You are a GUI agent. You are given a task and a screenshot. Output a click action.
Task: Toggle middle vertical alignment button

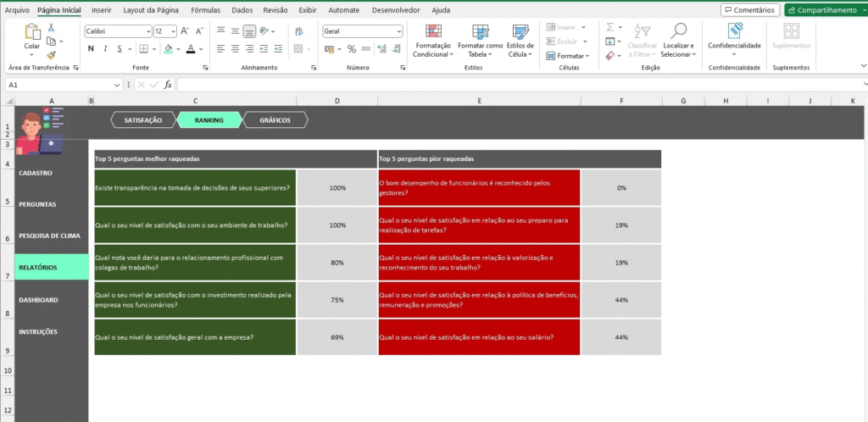click(x=249, y=31)
